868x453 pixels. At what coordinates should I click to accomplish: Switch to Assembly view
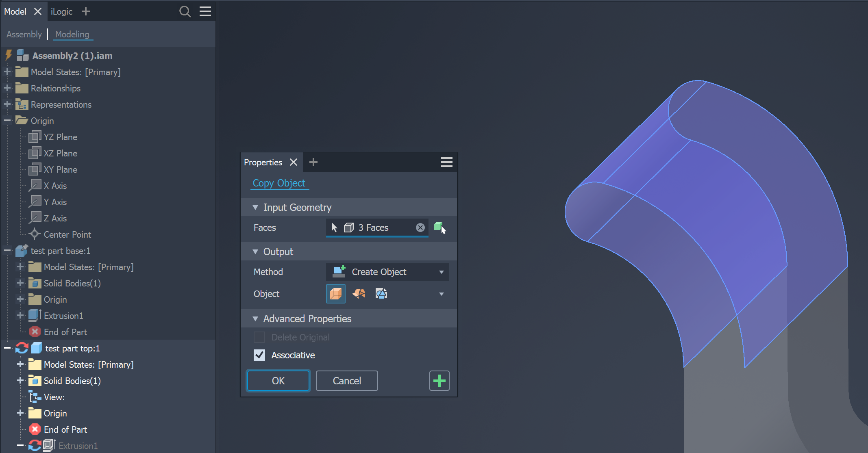(x=24, y=34)
